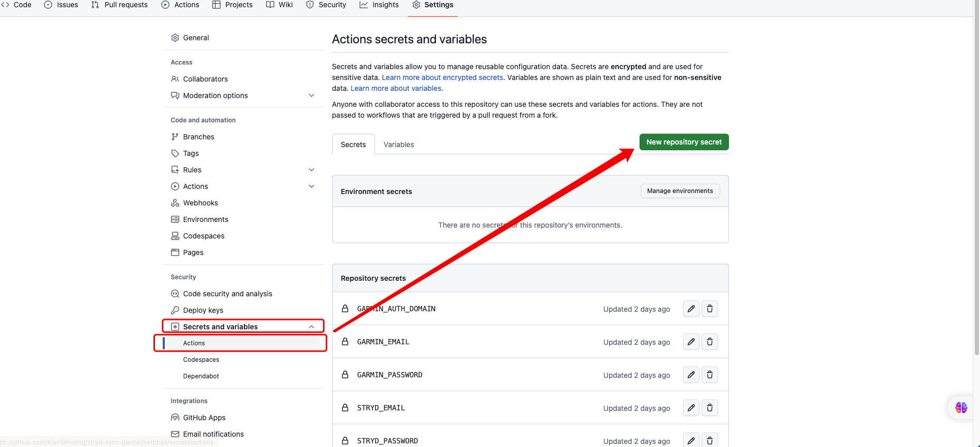Image resolution: width=980 pixels, height=447 pixels.
Task: Click the branch icon beside Branches
Action: click(x=175, y=137)
